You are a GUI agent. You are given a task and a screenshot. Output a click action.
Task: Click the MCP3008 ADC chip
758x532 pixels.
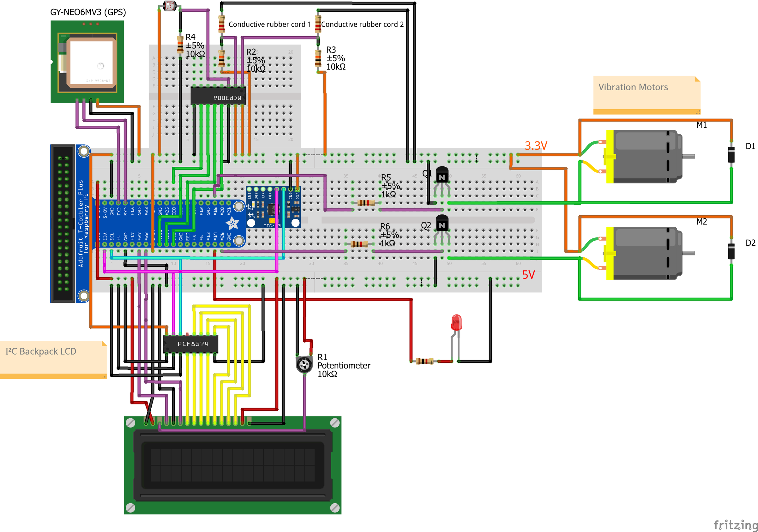218,96
